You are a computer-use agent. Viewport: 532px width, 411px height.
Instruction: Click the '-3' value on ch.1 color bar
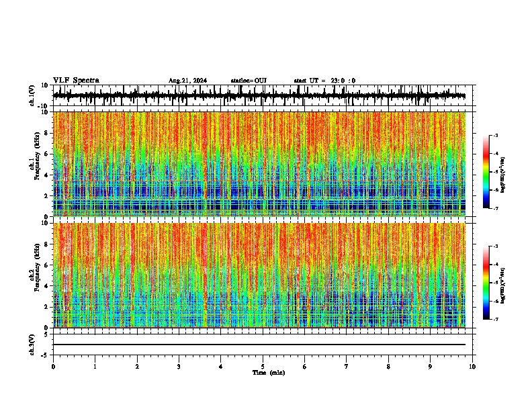coord(495,136)
